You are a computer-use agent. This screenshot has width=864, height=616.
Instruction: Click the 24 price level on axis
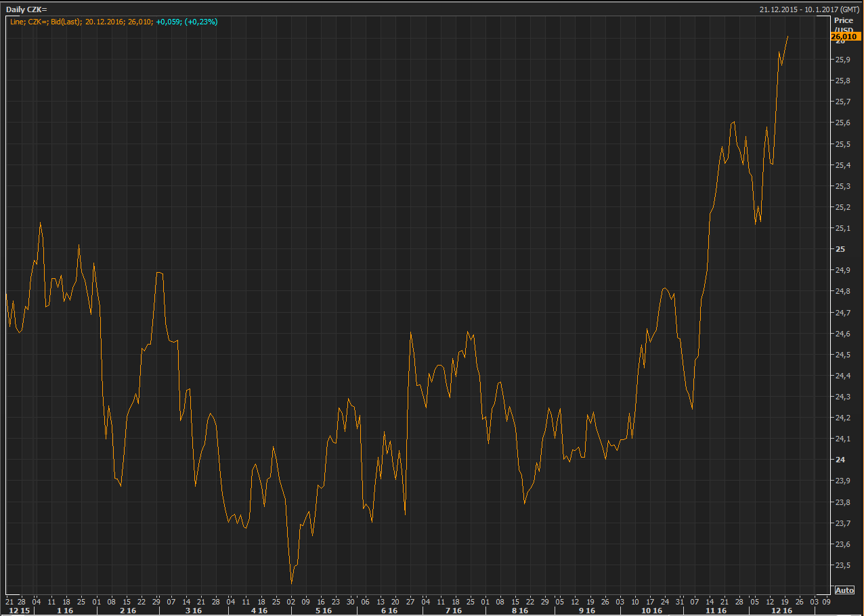pyautogui.click(x=840, y=460)
